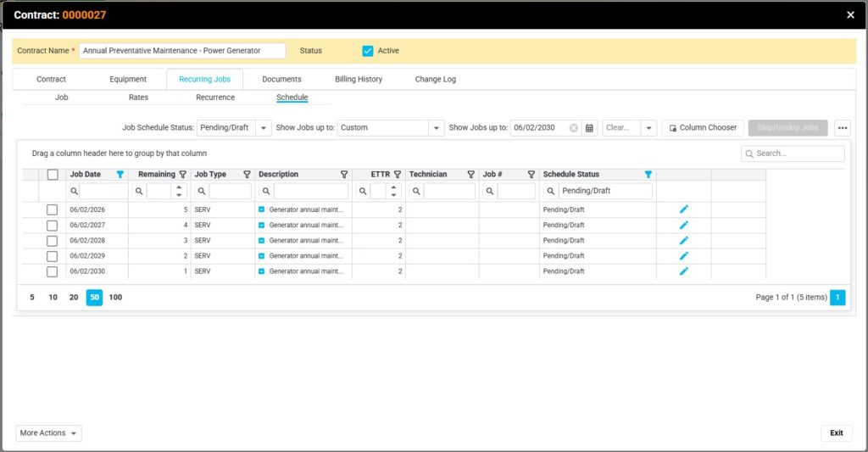Click the Contract Name input field
This screenshot has width=868, height=452.
click(x=182, y=51)
